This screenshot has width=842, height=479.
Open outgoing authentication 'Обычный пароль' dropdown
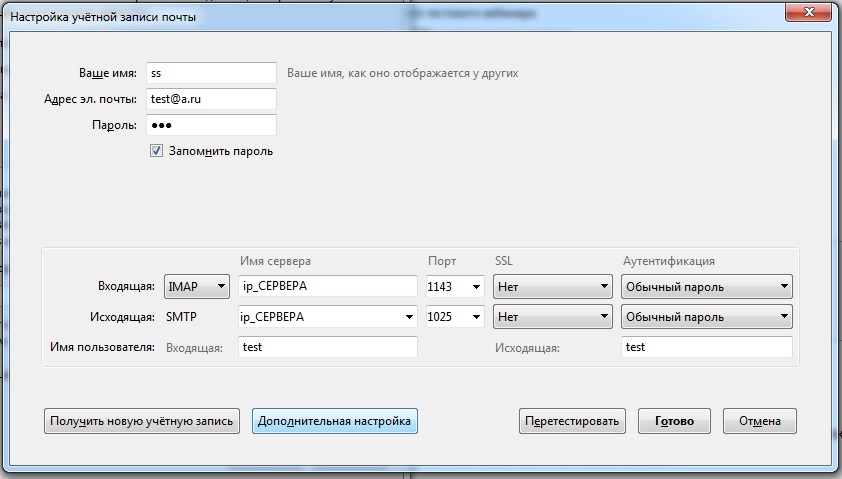point(706,317)
